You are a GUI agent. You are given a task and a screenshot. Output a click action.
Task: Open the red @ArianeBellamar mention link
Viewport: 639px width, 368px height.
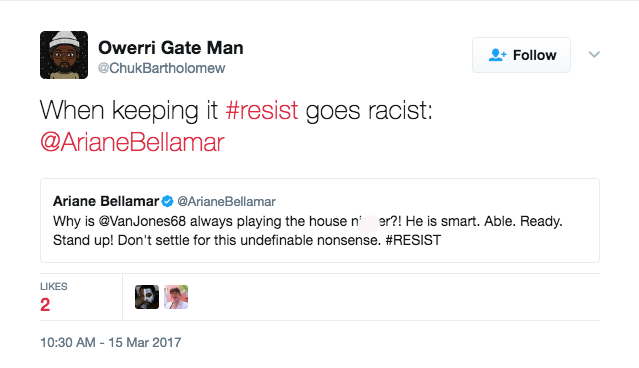point(132,142)
